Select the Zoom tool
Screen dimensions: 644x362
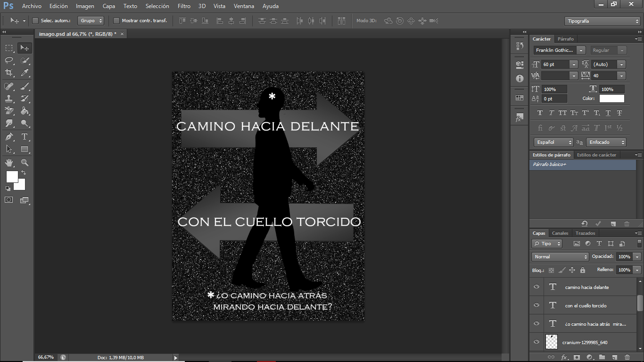(x=25, y=162)
